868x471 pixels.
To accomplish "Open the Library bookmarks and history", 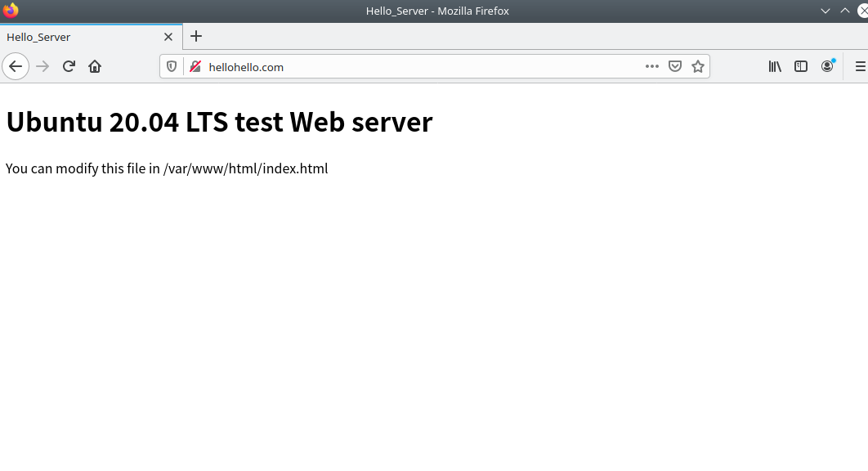I will click(775, 66).
